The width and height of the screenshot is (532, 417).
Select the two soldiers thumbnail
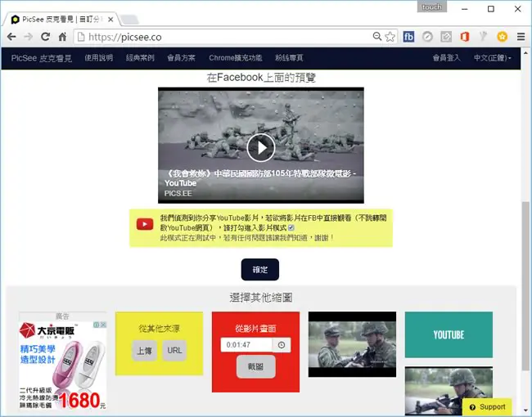click(x=352, y=344)
